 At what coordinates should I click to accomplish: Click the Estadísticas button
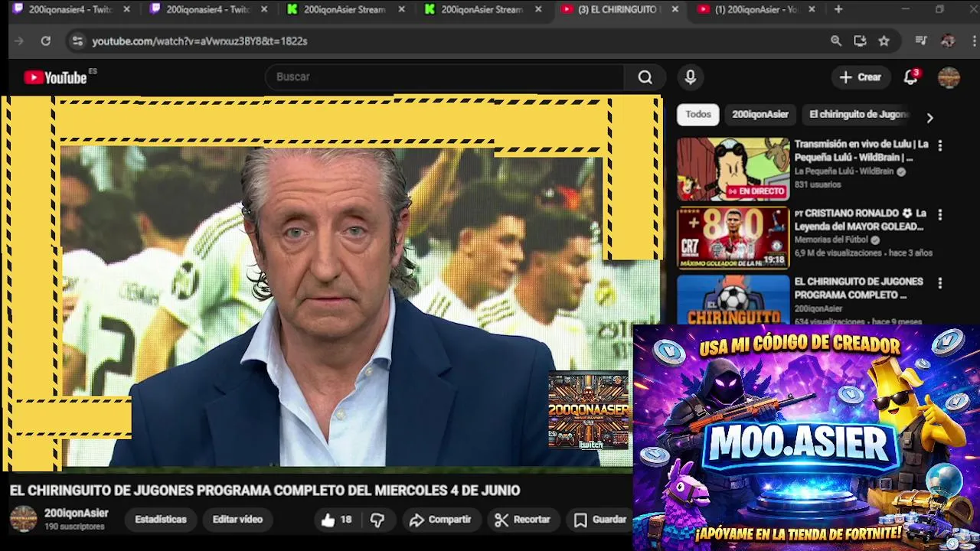pyautogui.click(x=161, y=519)
